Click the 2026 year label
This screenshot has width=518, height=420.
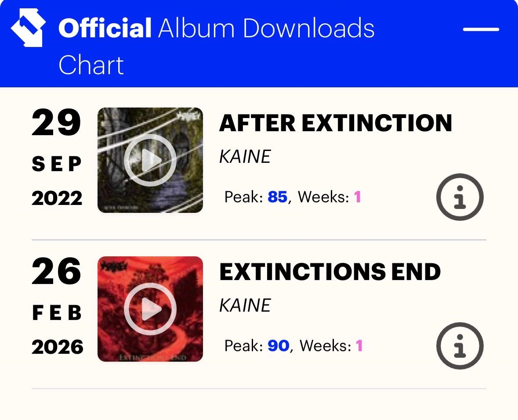(x=57, y=347)
